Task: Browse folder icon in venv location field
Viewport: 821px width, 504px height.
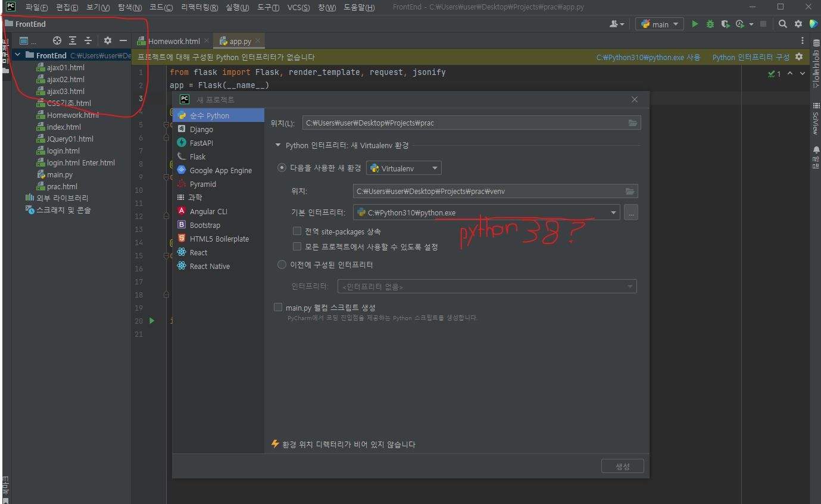Action: 630,192
